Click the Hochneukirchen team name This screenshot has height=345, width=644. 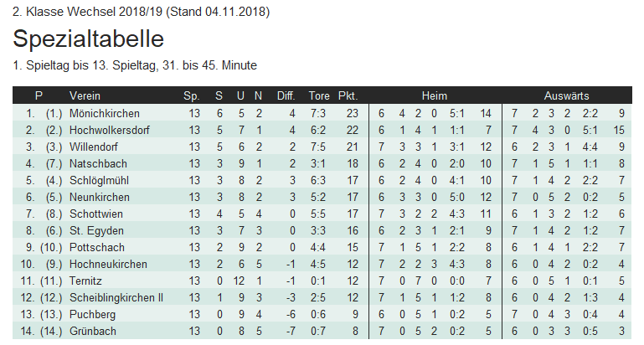[107, 264]
